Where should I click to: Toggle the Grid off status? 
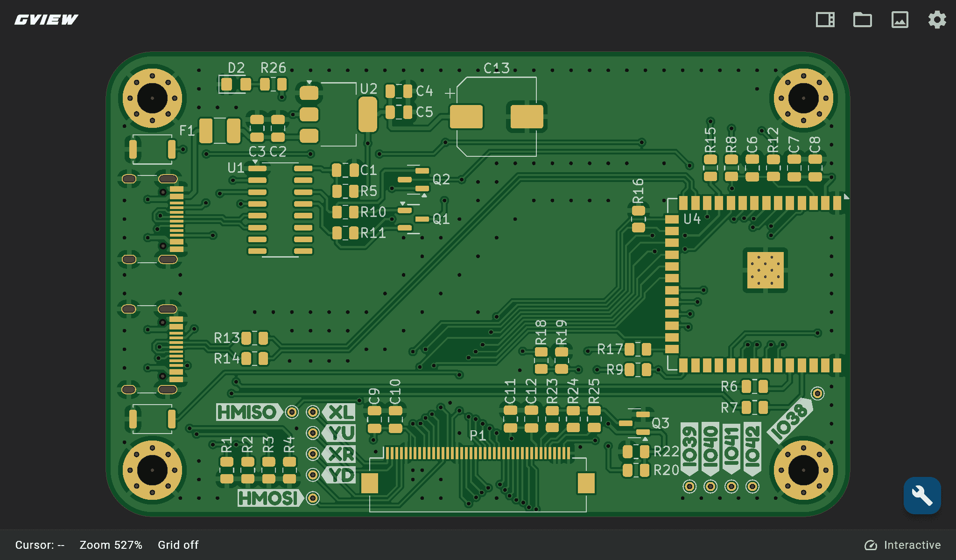tap(178, 545)
